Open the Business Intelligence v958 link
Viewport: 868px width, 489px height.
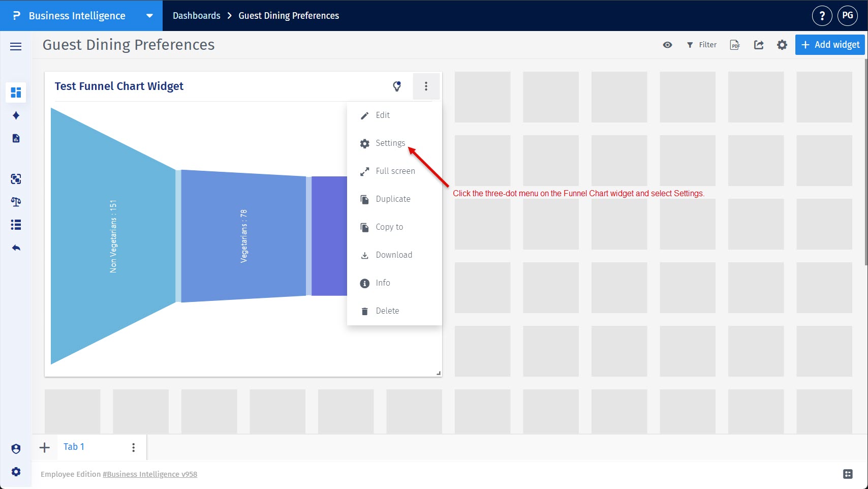pos(150,474)
